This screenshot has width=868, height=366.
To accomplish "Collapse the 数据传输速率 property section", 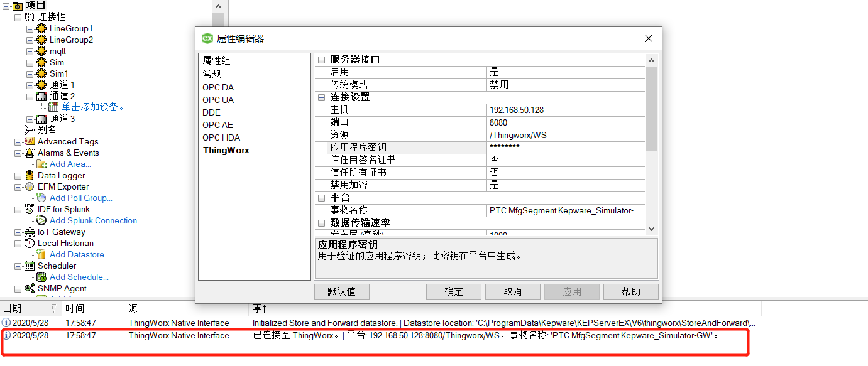I will click(x=322, y=223).
